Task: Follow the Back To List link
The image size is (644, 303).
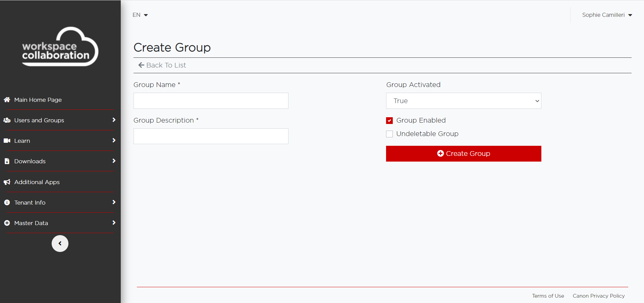Action: [x=162, y=65]
